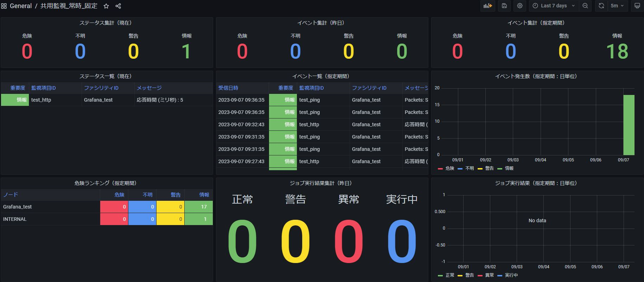
Task: Sort ranking table by 情報 column
Action: click(x=204, y=195)
